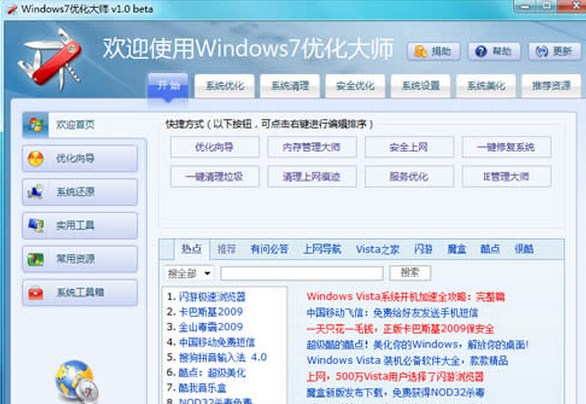Select the 闪游 tab

pyautogui.click(x=423, y=249)
